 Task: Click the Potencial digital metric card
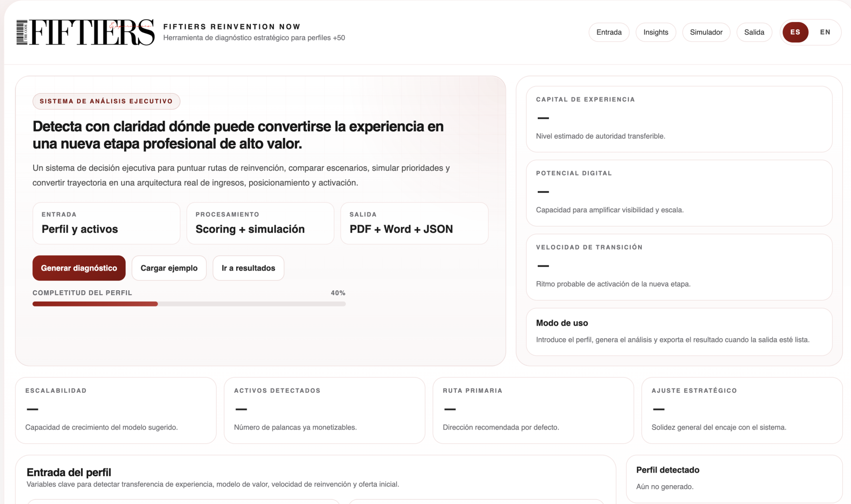click(679, 193)
